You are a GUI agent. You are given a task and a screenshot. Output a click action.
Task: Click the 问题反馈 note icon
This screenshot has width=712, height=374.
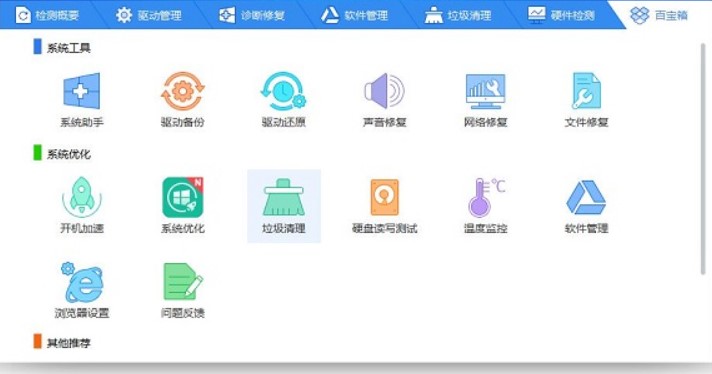pos(183,281)
